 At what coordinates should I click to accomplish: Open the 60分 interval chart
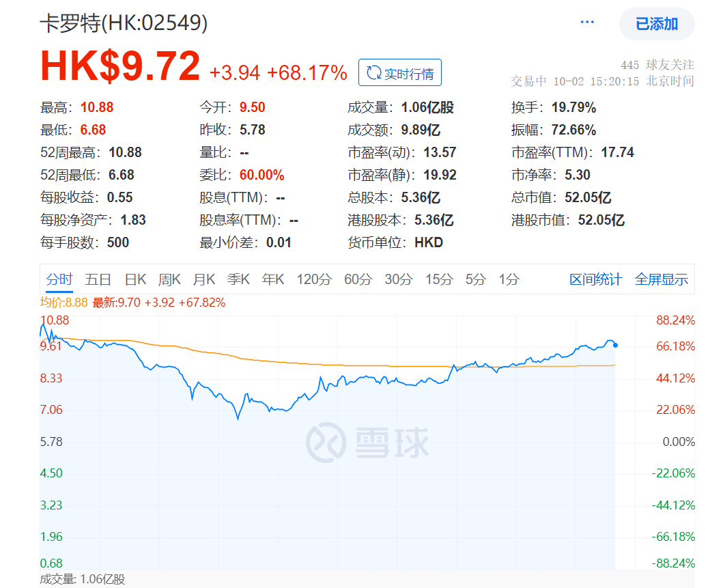[358, 279]
